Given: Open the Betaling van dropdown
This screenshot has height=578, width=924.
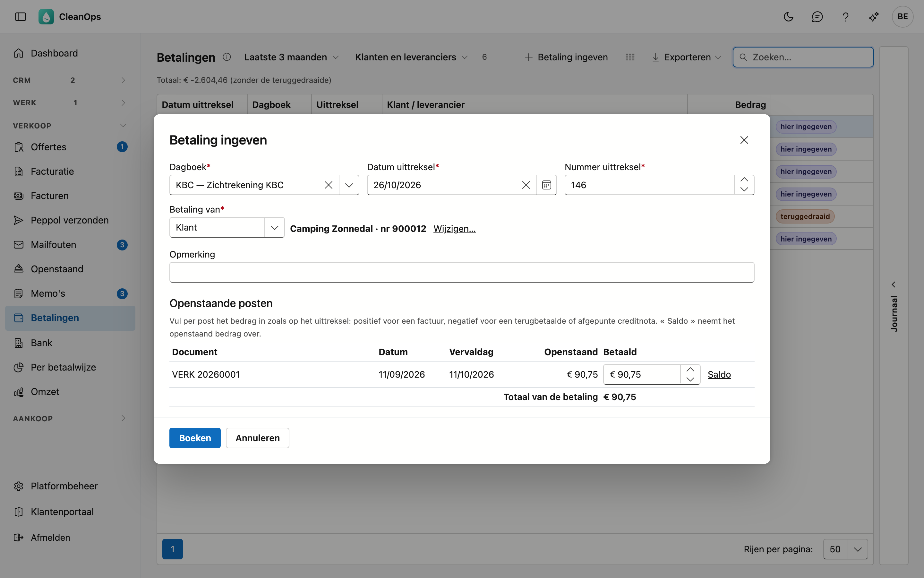Looking at the screenshot, I should coord(274,227).
